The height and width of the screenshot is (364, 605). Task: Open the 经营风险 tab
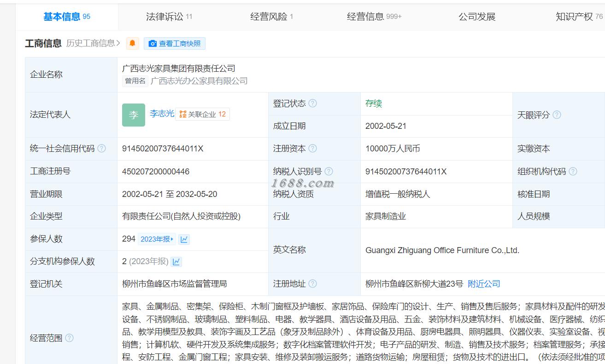272,17
